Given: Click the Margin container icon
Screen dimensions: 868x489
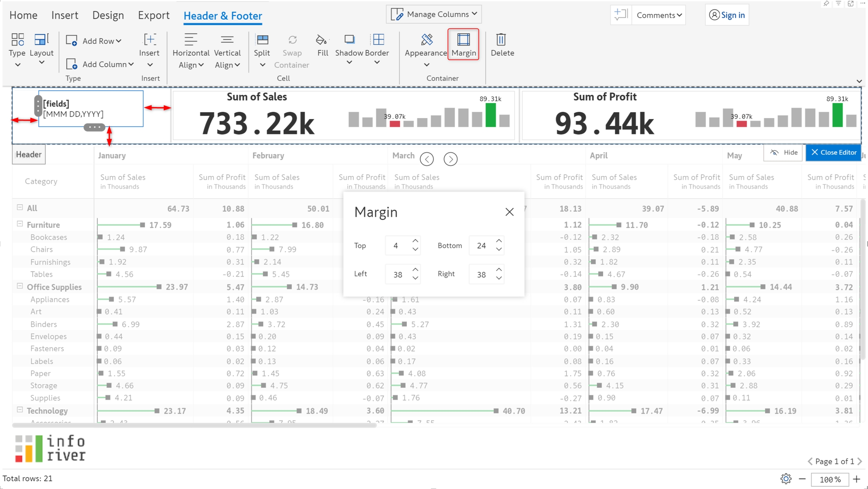Looking at the screenshot, I should click(x=463, y=40).
